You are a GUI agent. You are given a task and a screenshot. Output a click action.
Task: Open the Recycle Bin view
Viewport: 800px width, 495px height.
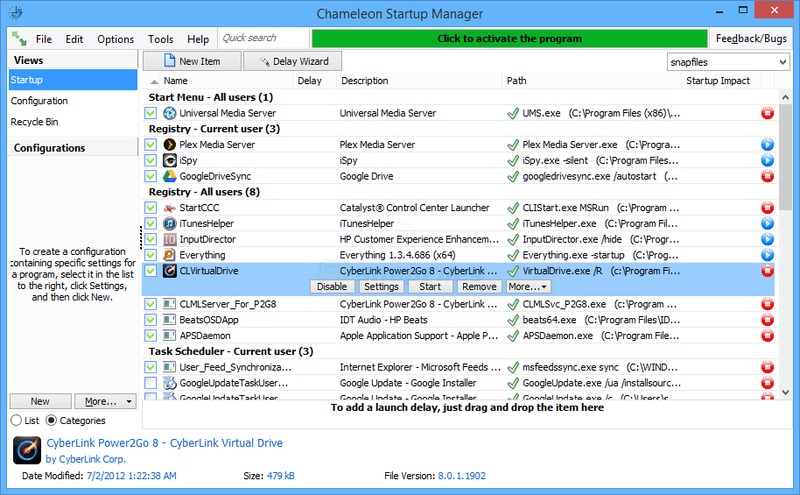tap(72, 122)
